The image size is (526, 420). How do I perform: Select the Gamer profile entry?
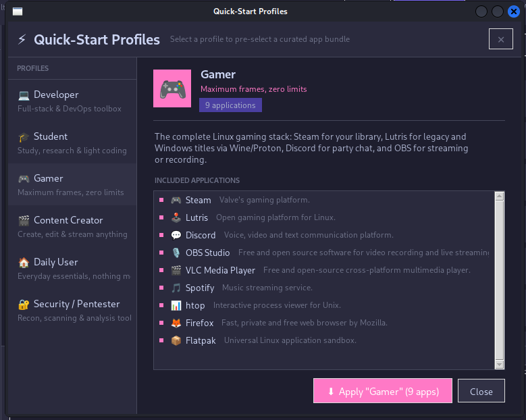72,184
